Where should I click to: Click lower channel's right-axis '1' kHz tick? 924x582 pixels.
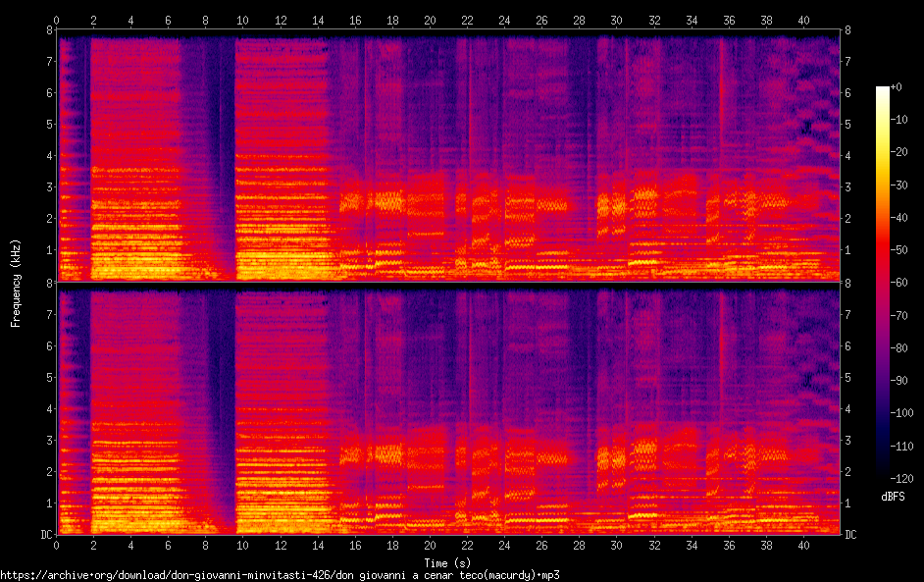click(x=848, y=503)
